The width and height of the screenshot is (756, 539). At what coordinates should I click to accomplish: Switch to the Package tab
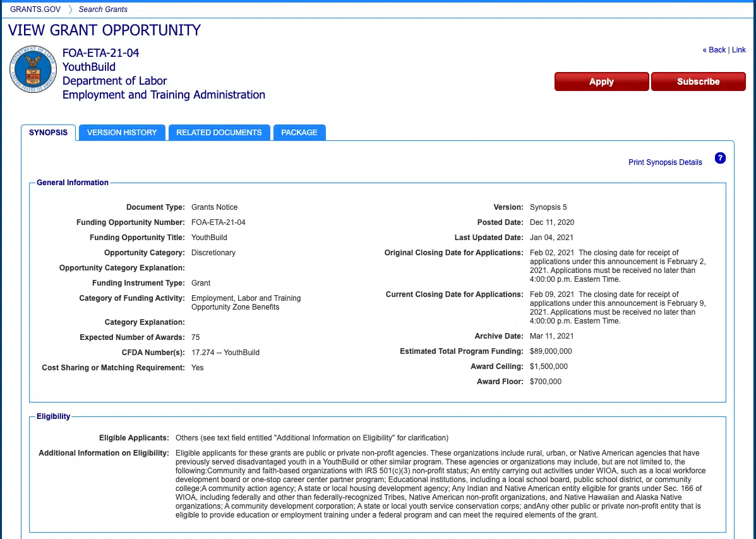click(299, 133)
